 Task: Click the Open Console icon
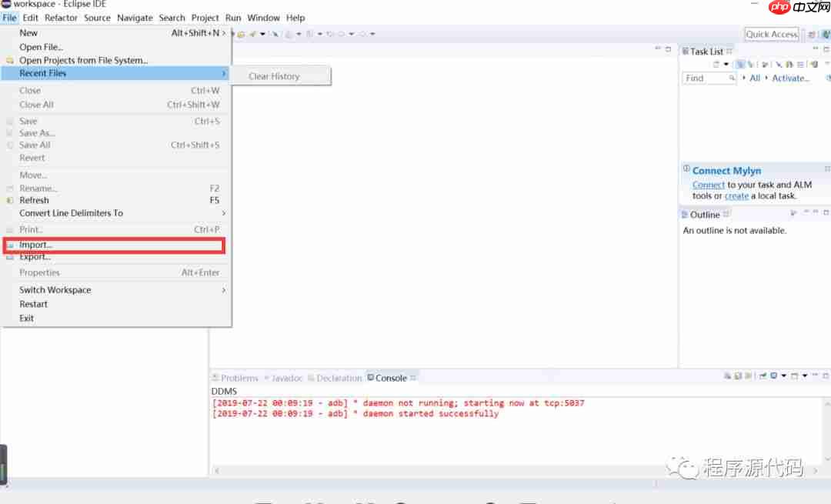tap(794, 376)
